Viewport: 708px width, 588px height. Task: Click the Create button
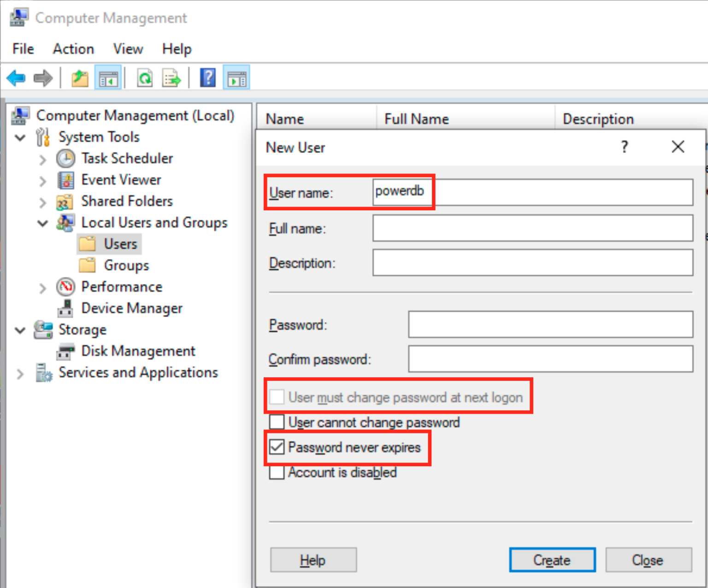[x=552, y=560]
